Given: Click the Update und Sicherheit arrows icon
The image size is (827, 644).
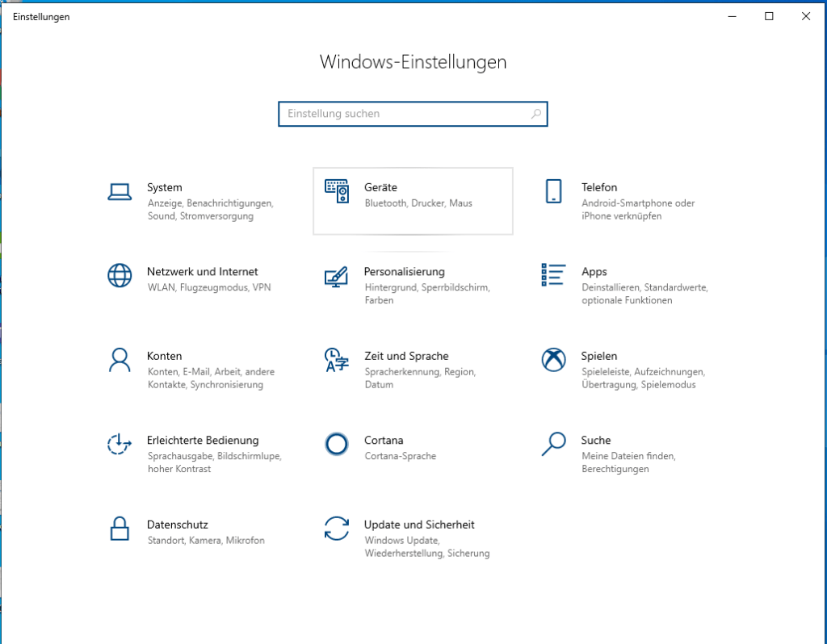Looking at the screenshot, I should click(336, 529).
